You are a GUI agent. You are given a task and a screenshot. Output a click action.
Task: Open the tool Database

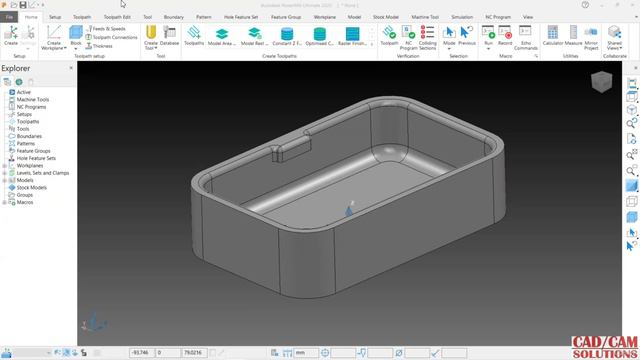[x=169, y=35]
